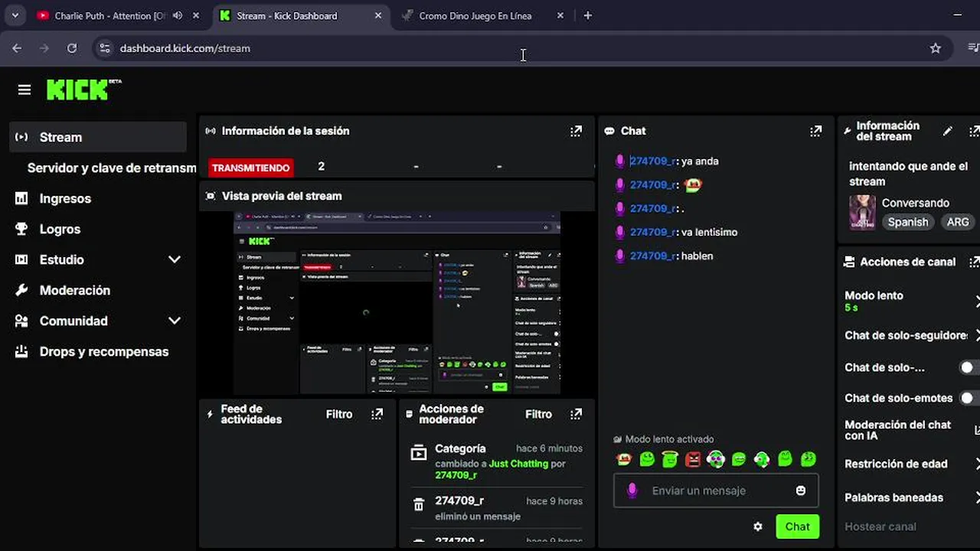Open a new browser tab
Viewport: 980px width, 551px height.
pos(587,15)
